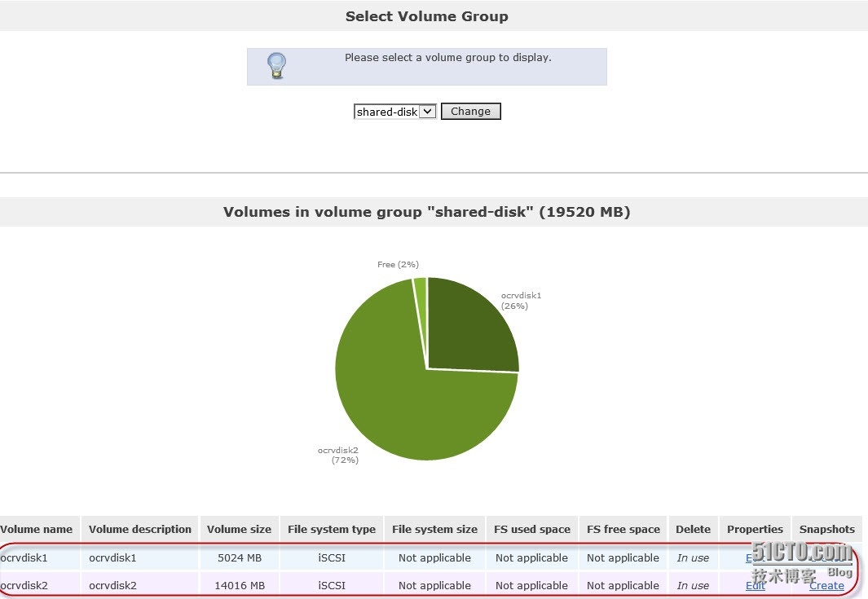Click 'In use' in the ocrvdisk1 row

pos(693,557)
